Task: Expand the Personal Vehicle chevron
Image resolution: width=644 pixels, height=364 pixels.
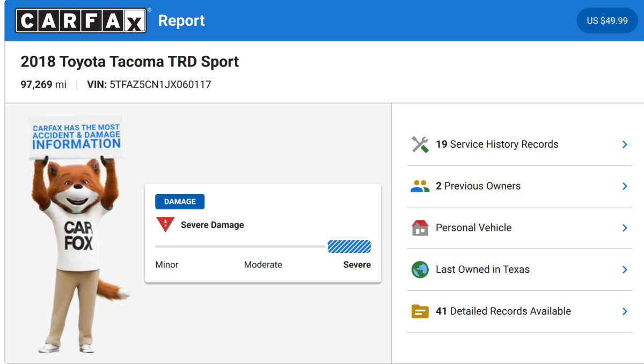Action: point(625,228)
